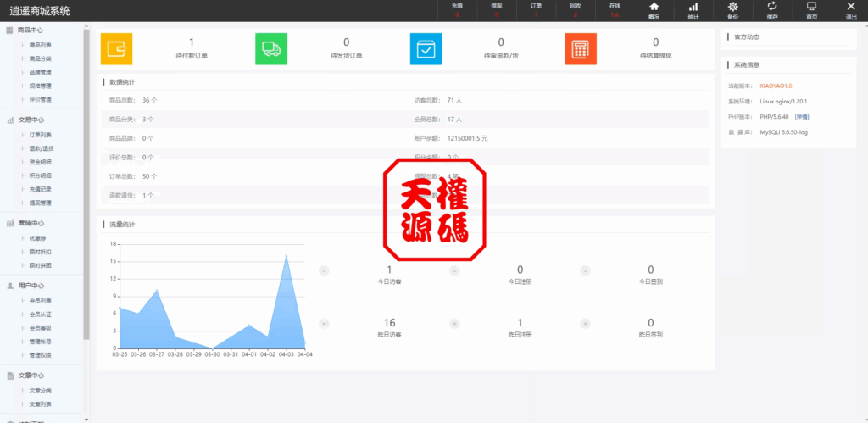Click the orange calculator icon for 待结算提现

(581, 48)
